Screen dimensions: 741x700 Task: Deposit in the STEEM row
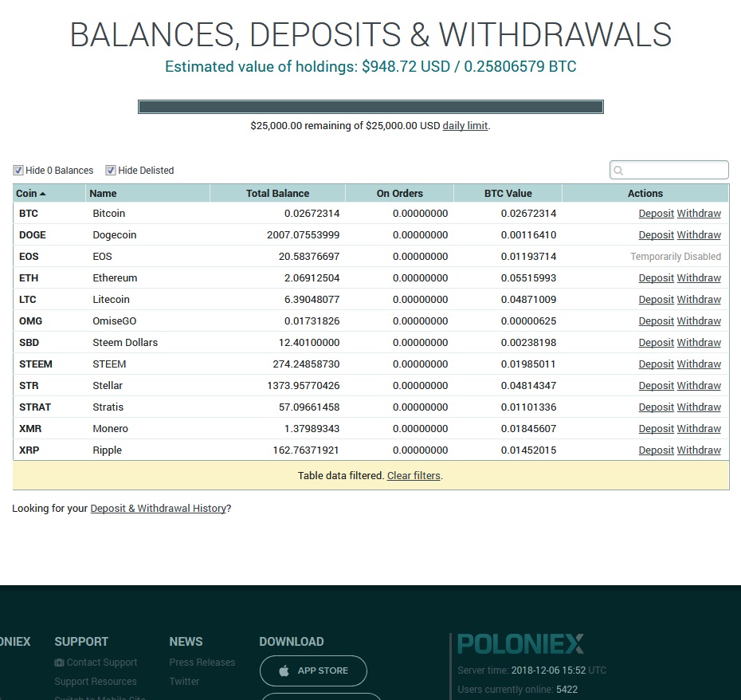(x=656, y=364)
